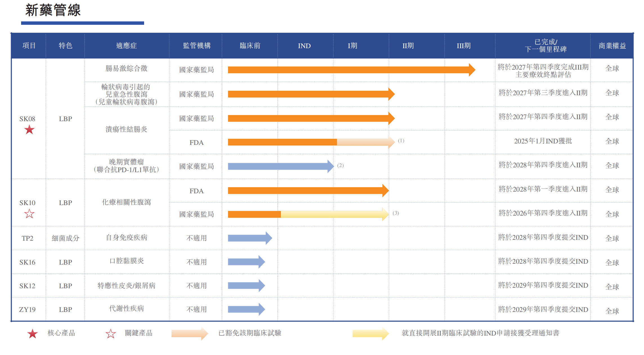644x355 pixels.
Task: Click the 已豁免該期臨床試驗 legend text
Action: click(x=250, y=333)
